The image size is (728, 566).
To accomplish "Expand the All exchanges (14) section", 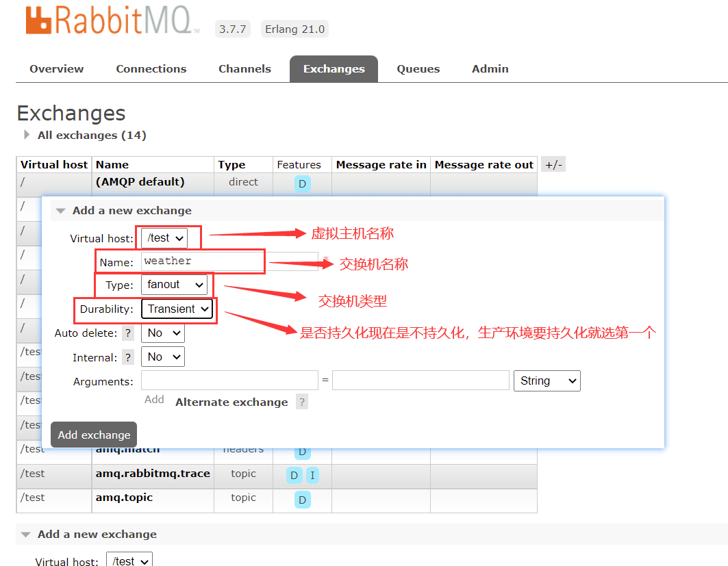I will click(x=92, y=135).
